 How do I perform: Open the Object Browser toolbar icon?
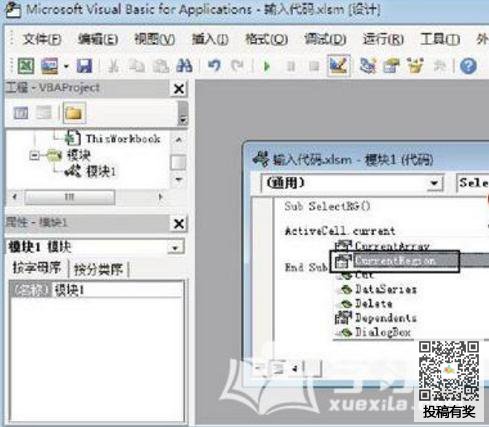pos(415,66)
